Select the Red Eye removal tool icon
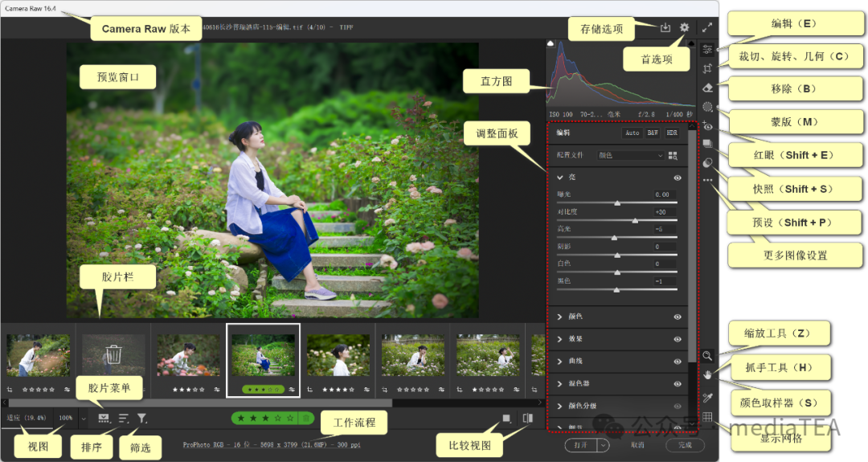This screenshot has width=868, height=462. tap(707, 126)
